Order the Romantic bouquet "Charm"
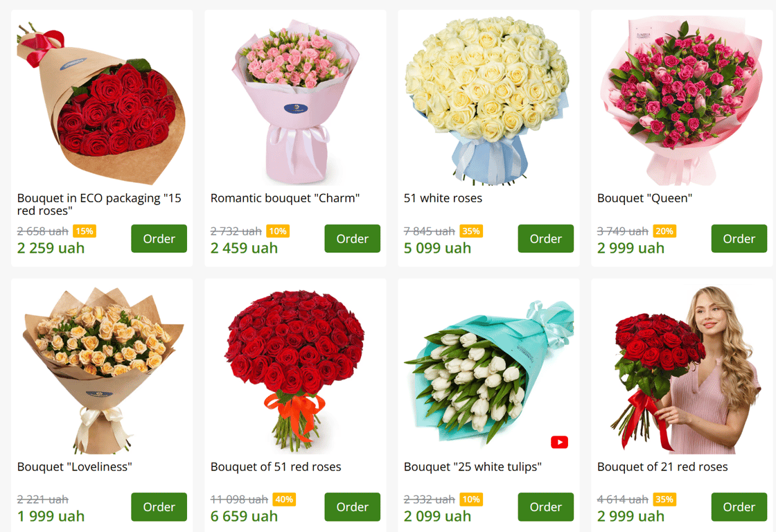Image resolution: width=776 pixels, height=532 pixels. click(353, 238)
